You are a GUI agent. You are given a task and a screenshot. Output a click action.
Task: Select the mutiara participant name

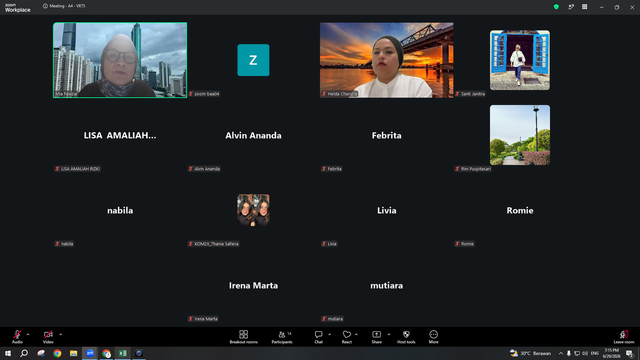(x=387, y=286)
